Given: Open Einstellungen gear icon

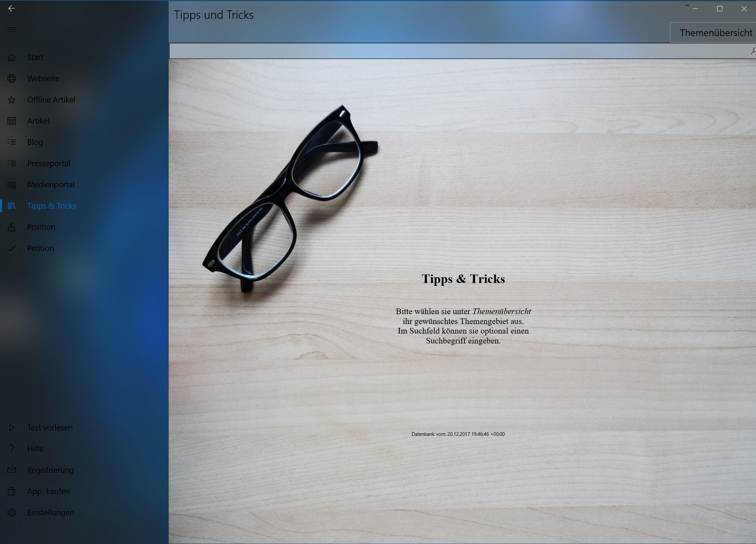Looking at the screenshot, I should point(12,513).
